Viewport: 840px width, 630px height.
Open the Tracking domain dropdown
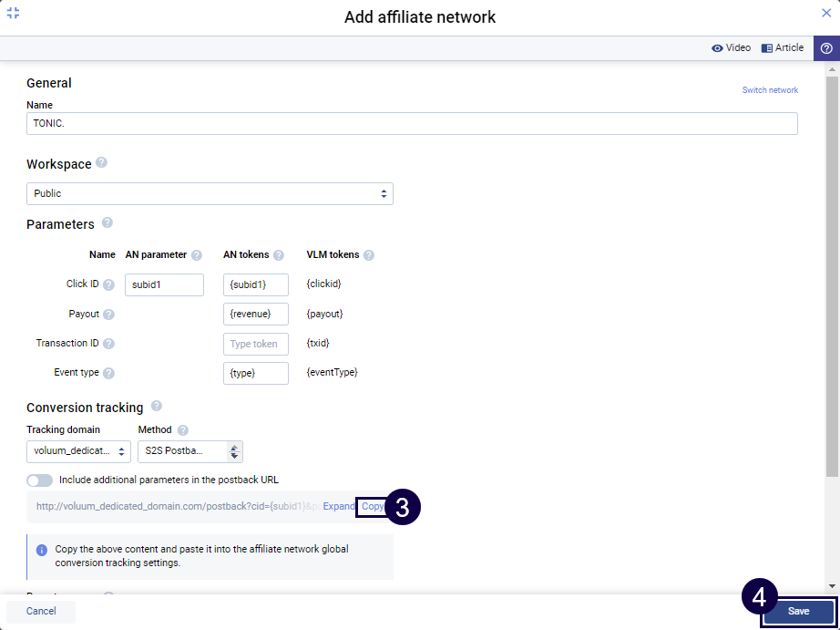[x=79, y=451]
